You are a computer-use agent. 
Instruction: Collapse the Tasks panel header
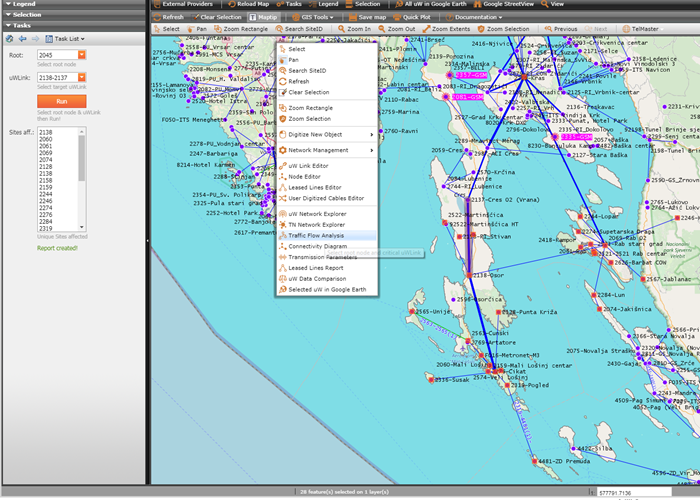click(x=74, y=25)
